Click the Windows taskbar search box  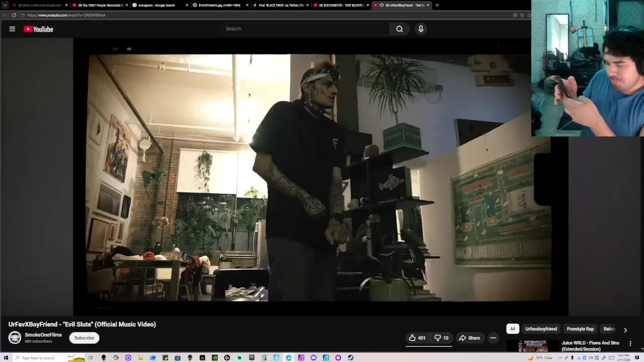[49, 357]
